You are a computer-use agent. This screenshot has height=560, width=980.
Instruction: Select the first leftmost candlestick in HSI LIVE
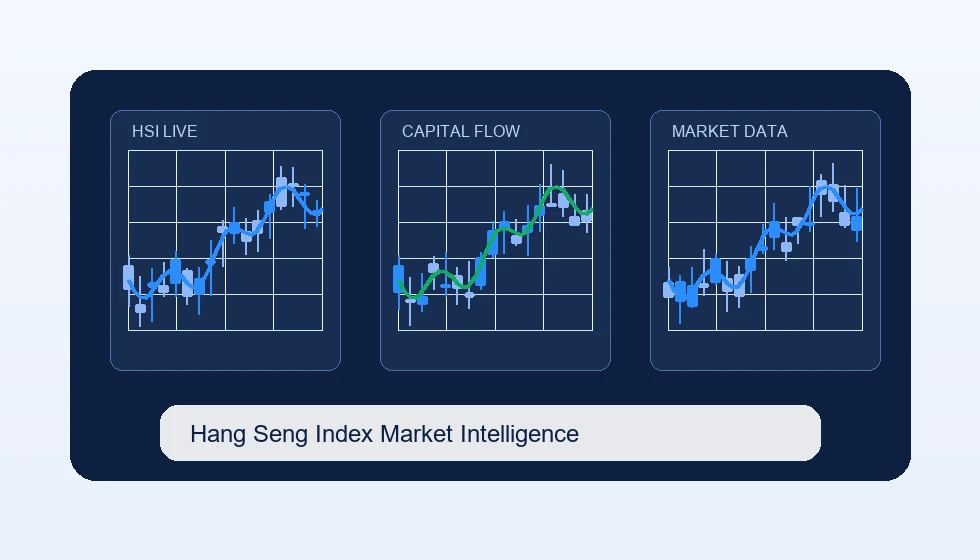pos(129,278)
